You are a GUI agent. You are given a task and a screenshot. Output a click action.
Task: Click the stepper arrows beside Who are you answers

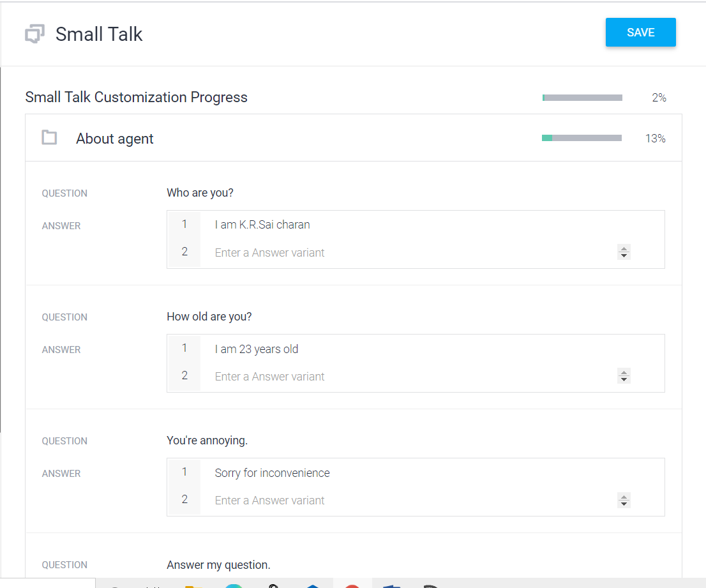pos(624,252)
